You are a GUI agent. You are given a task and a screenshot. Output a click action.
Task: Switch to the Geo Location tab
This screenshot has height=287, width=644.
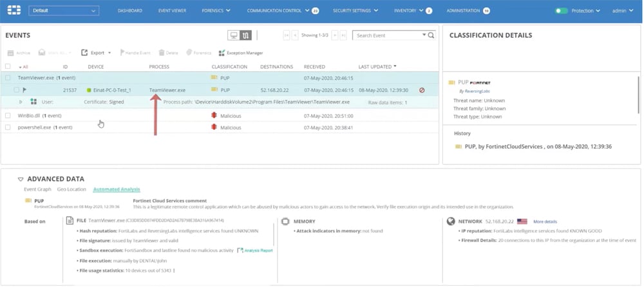point(73,189)
